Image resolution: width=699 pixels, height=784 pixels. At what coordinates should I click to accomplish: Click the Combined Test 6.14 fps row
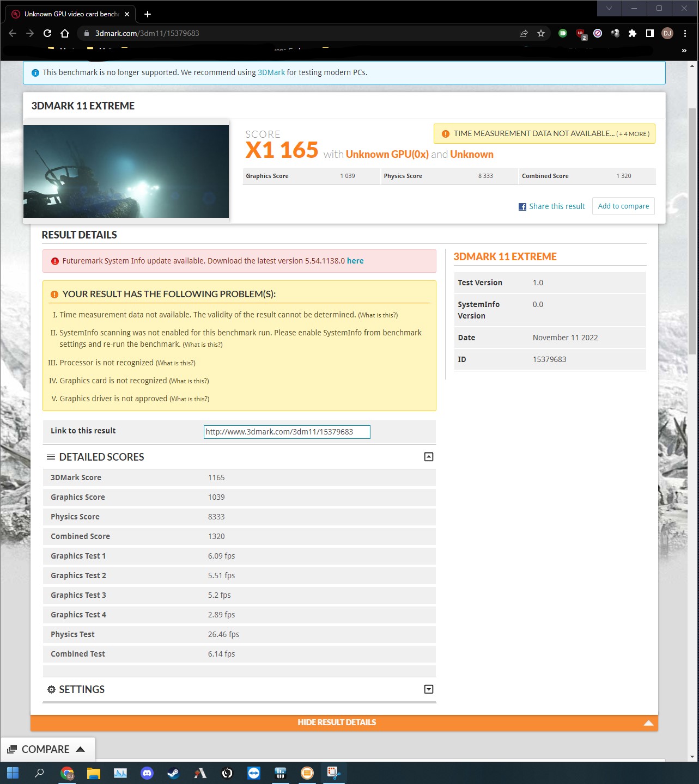pos(239,654)
